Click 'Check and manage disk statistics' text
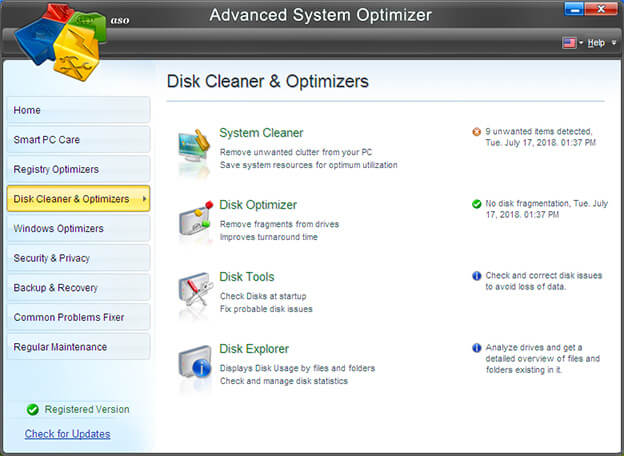 (284, 381)
